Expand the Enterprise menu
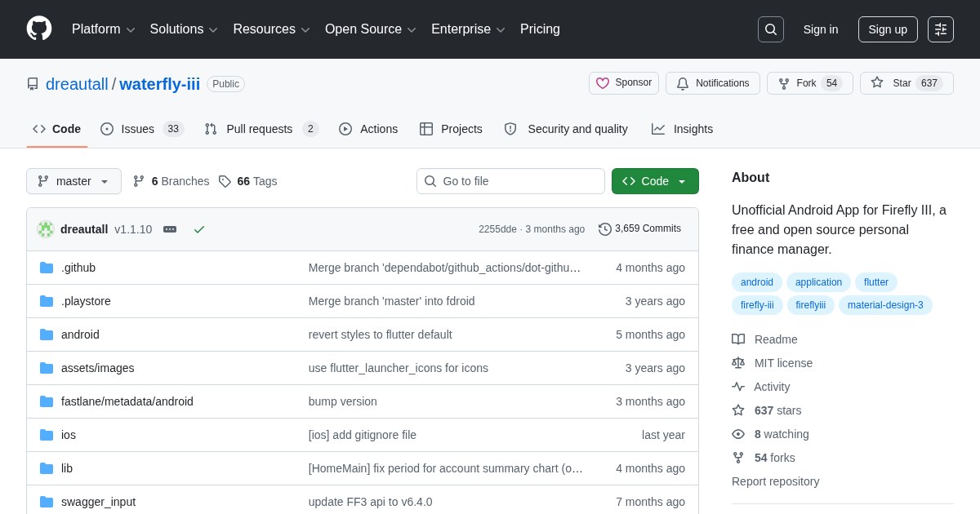Image resolution: width=980 pixels, height=514 pixels. pos(469,29)
